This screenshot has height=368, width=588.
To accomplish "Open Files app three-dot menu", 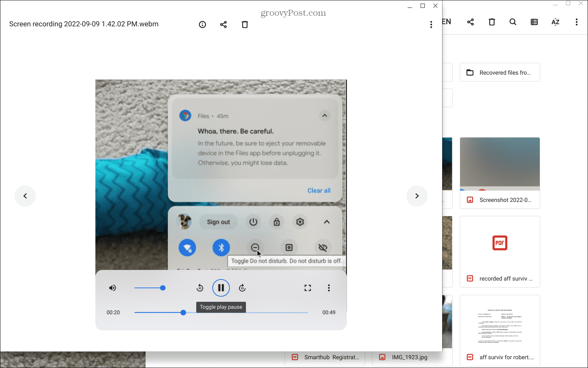I will click(x=576, y=22).
